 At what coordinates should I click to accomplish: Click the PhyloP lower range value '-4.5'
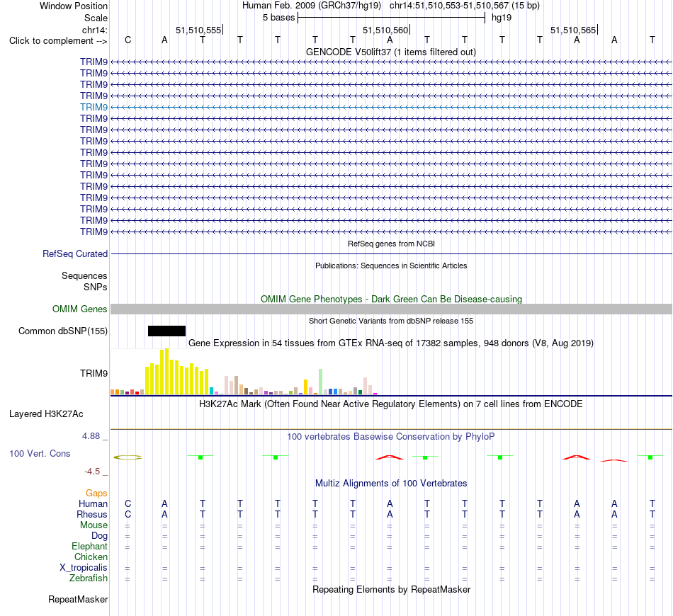click(x=92, y=472)
